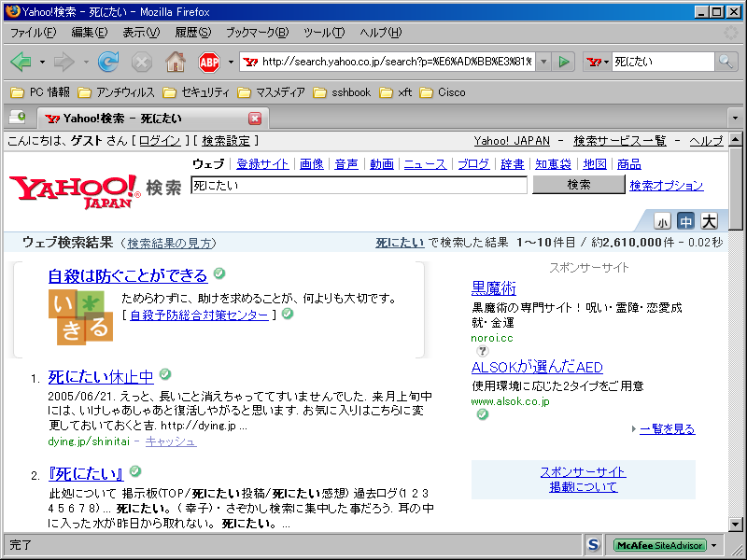Click the grey question mark icon under noroi.cc
Viewport: 747px width, 560px height.
pyautogui.click(x=482, y=351)
